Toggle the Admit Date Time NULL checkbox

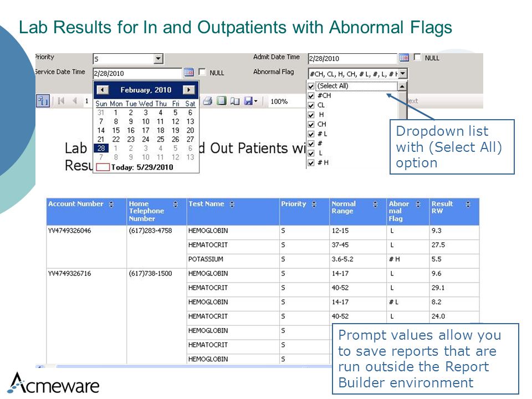(x=417, y=57)
